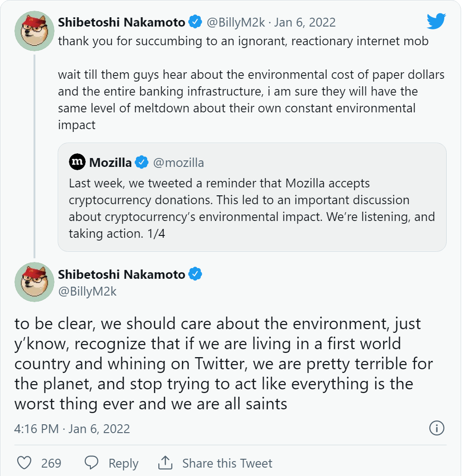Click Mozilla's verified checkmark badge
Image resolution: width=462 pixels, height=476 pixels.
point(142,162)
